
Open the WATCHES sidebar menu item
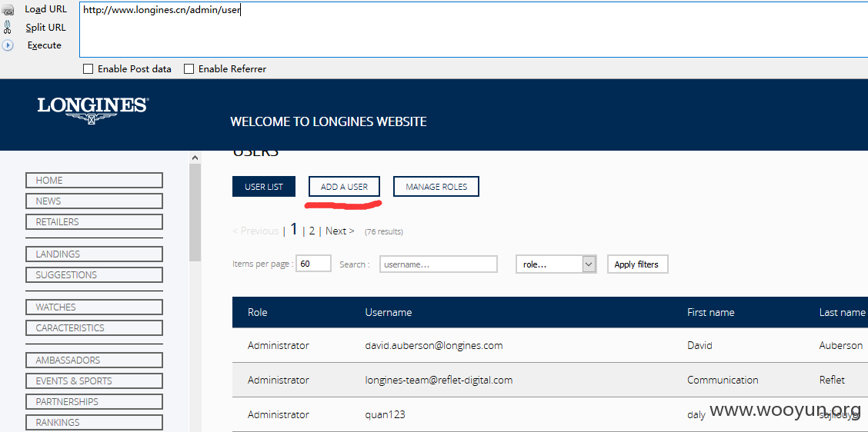tap(94, 307)
